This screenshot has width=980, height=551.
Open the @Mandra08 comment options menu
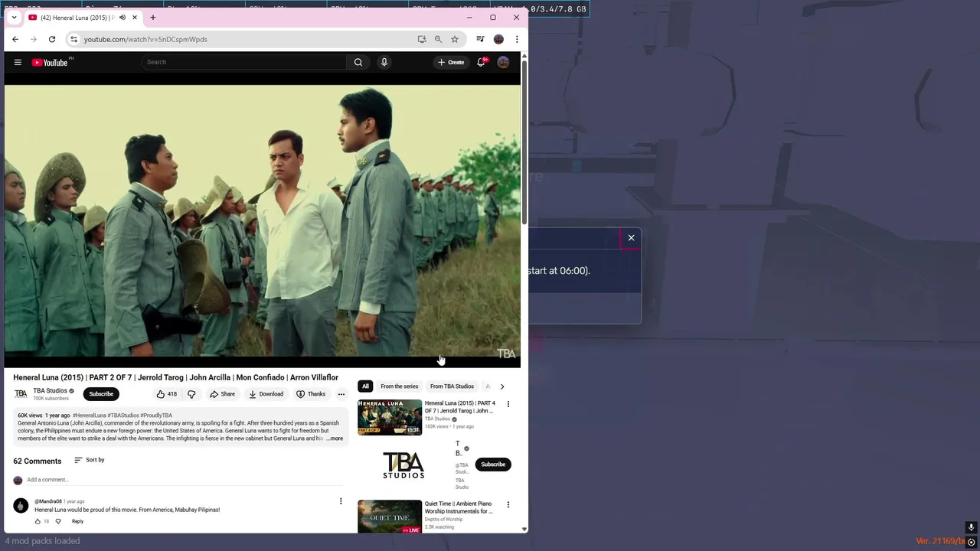click(x=341, y=501)
